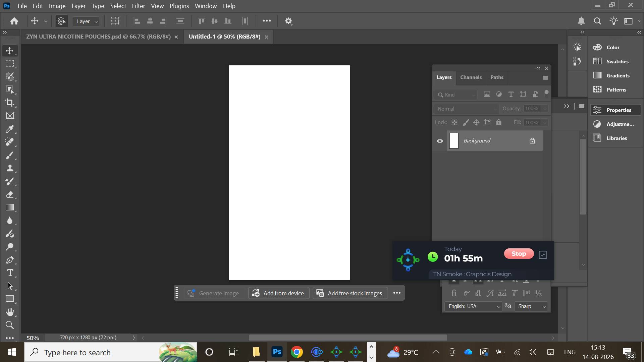Image resolution: width=644 pixels, height=362 pixels.
Task: Select the Hand tool
Action: 10,312
